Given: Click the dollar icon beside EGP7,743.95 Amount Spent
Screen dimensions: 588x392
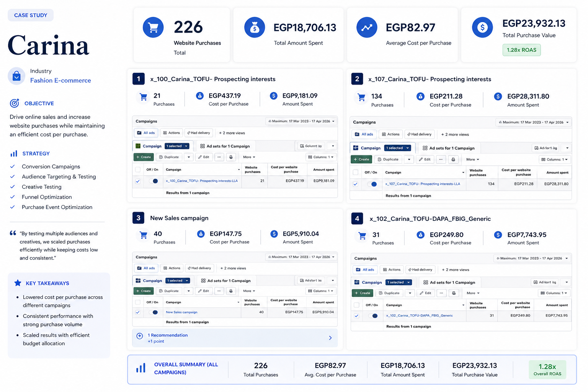Looking at the screenshot, I should tap(498, 235).
